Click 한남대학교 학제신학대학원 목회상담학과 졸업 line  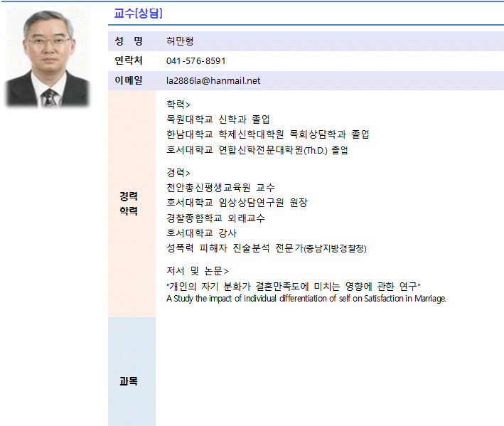tap(268, 134)
